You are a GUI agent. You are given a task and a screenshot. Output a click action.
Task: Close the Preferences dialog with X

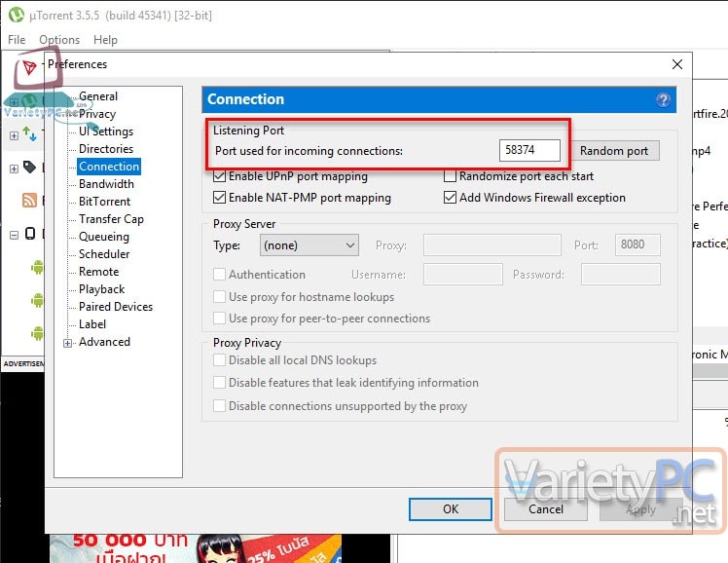pos(677,64)
